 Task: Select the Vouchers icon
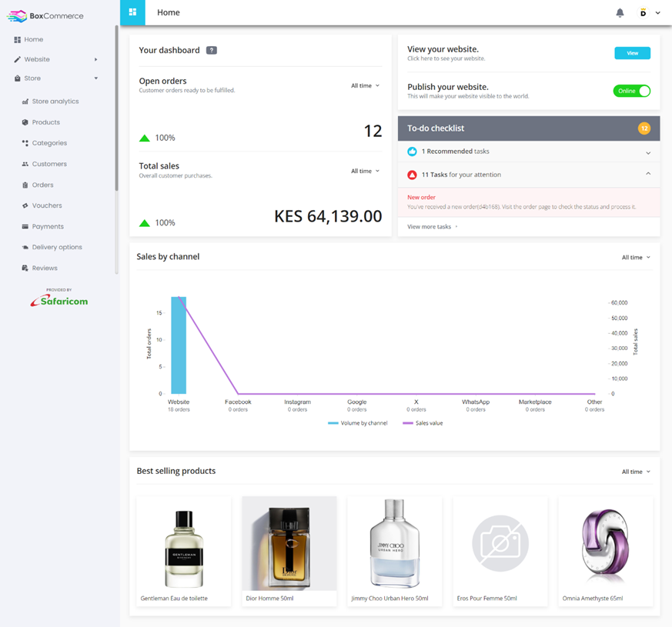tap(25, 205)
